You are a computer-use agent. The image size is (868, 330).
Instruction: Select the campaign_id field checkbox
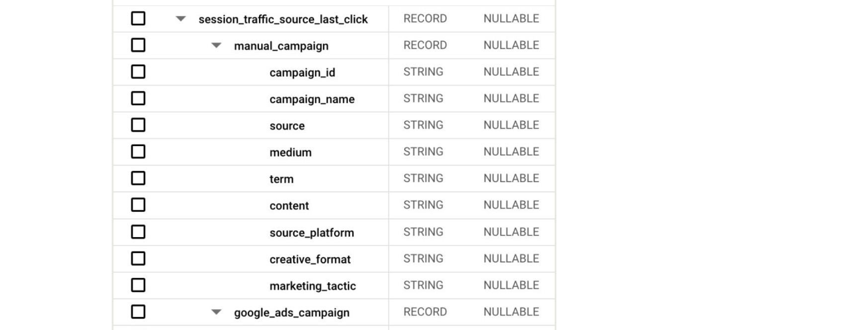138,72
